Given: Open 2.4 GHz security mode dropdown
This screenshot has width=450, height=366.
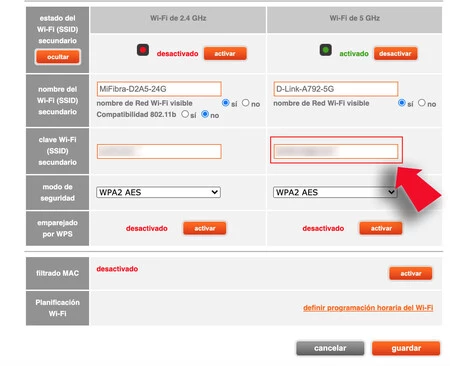Looking at the screenshot, I should coord(158,192).
